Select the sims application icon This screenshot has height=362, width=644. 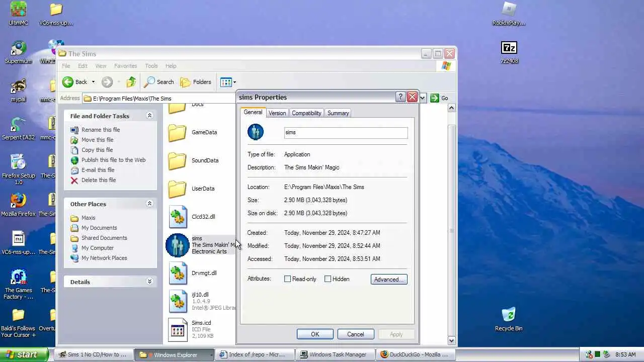coord(178,245)
